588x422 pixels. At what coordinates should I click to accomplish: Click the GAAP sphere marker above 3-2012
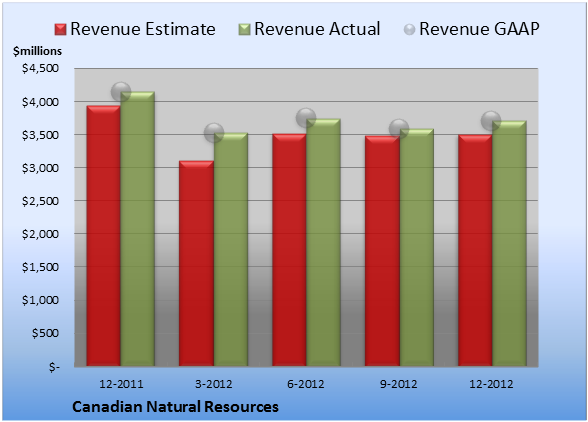tap(214, 133)
